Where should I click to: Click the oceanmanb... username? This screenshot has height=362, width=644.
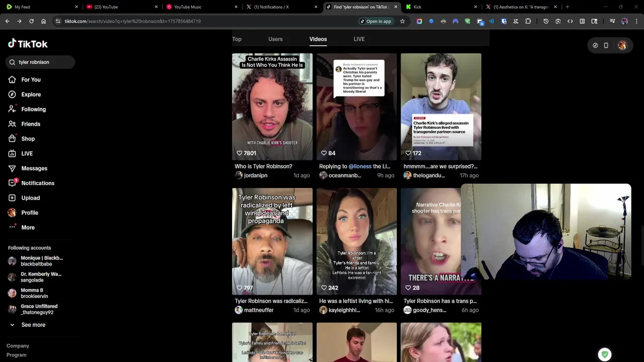[345, 175]
